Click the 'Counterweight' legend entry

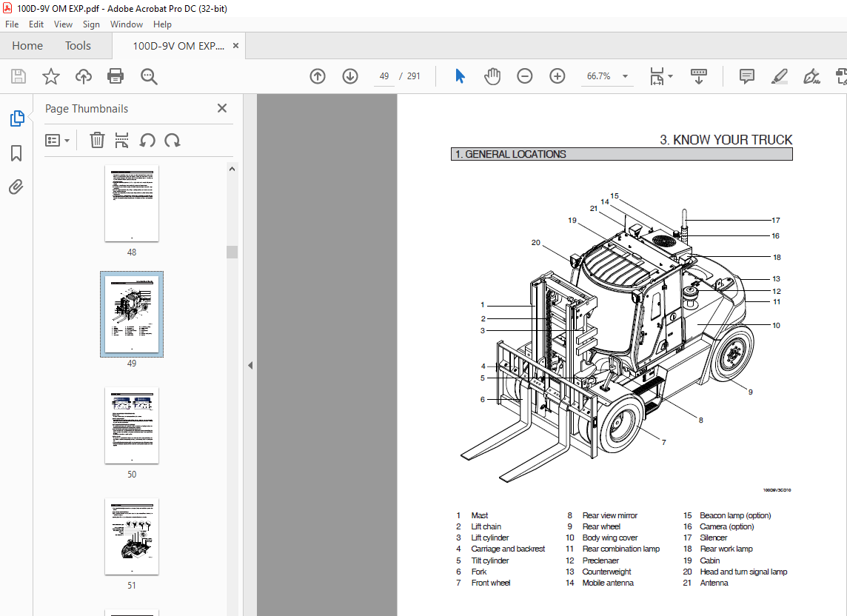[606, 572]
